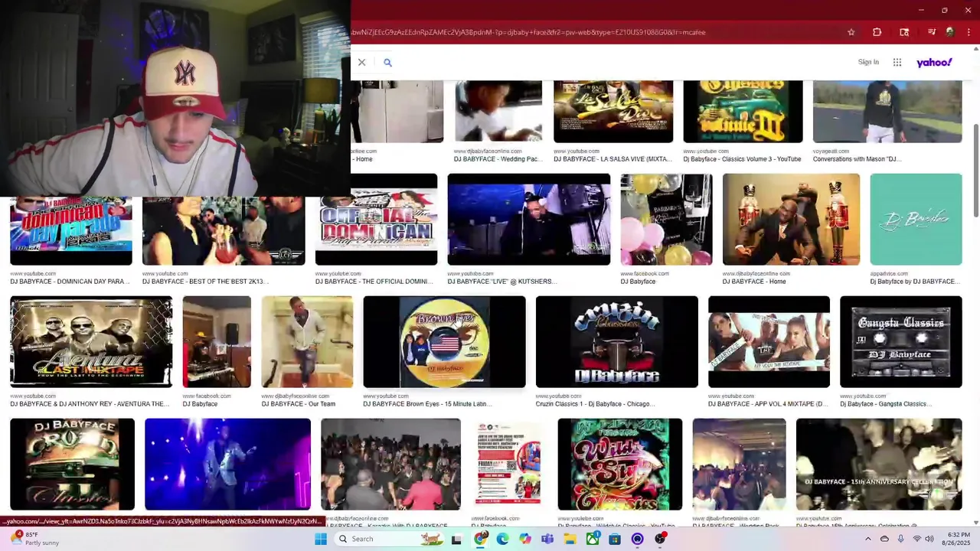Open the teal Dj Babyface logo thumbnail
Viewport: 980px width, 551px height.
(x=916, y=219)
